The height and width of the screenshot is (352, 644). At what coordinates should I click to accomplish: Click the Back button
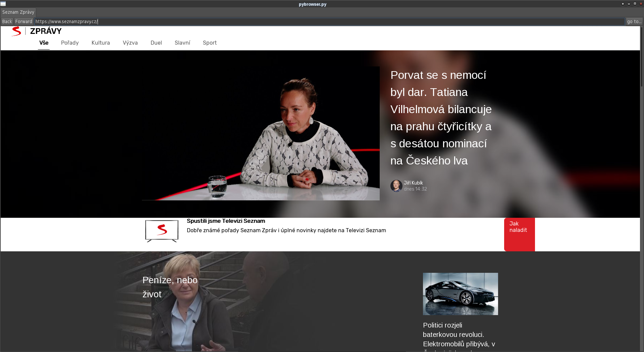pos(7,21)
